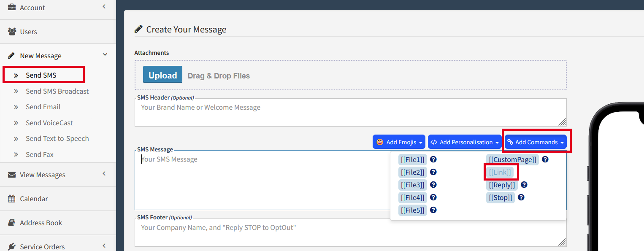Click the Calendar icon in the sidebar
Viewport: 644px width, 251px height.
click(x=11, y=199)
